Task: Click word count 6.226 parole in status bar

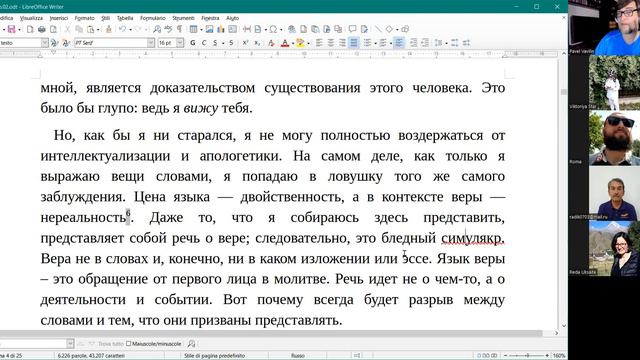Action: coord(91,356)
